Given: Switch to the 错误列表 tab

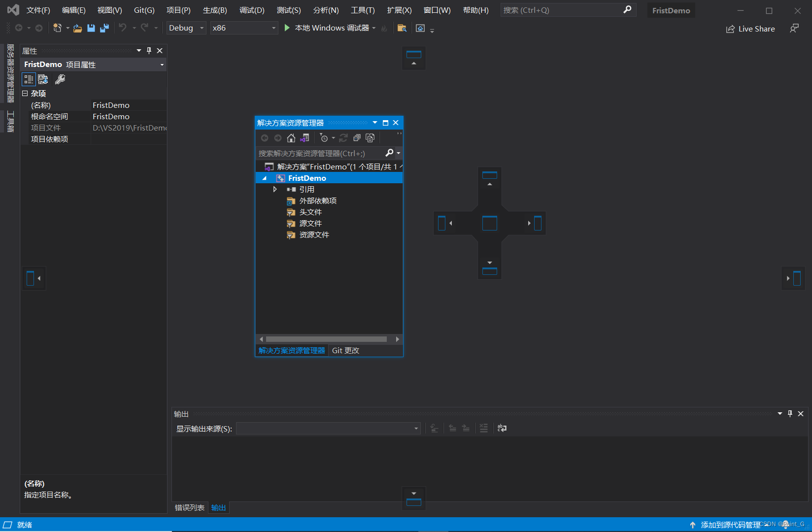Looking at the screenshot, I should click(190, 507).
